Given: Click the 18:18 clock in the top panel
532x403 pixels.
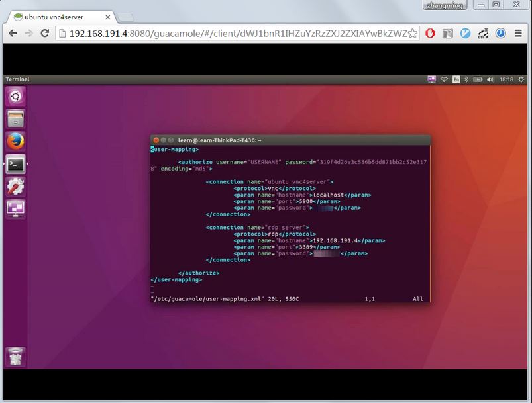Looking at the screenshot, I should pos(506,79).
